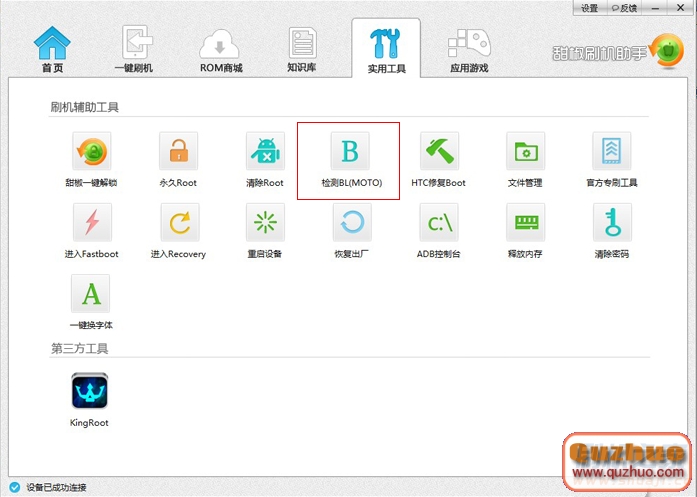Click the 永久Root padlock icon
Screen dimensions: 697x497
pyautogui.click(x=178, y=151)
